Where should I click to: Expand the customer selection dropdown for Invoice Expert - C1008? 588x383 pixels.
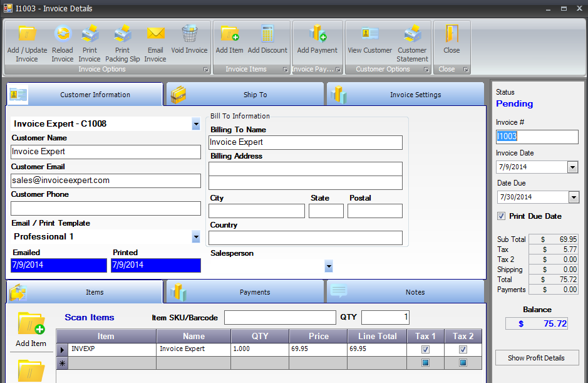click(196, 124)
